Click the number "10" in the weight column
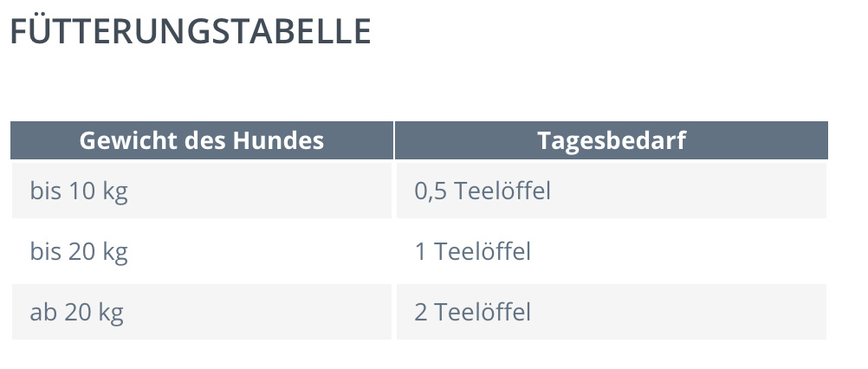The height and width of the screenshot is (369, 868). [82, 191]
